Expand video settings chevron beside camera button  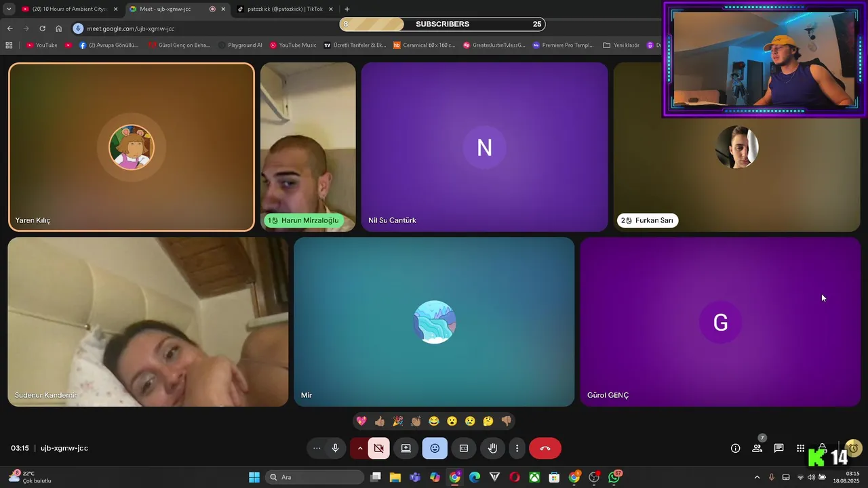point(359,448)
